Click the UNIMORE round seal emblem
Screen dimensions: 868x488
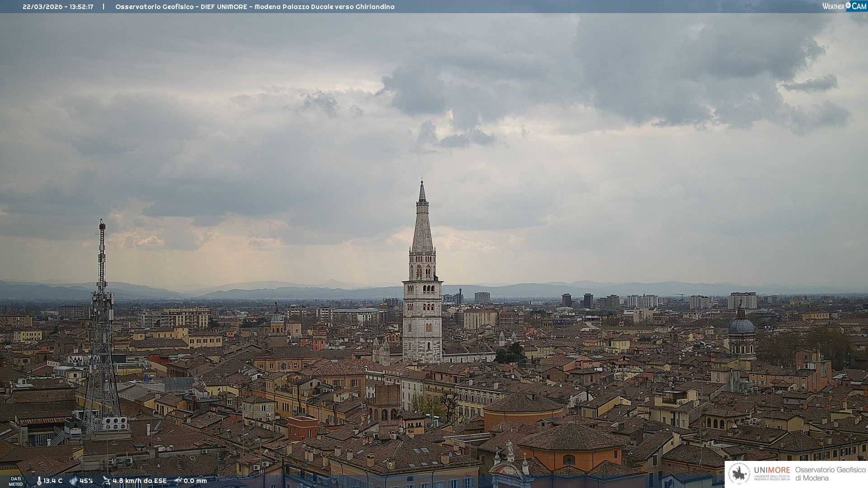[739, 474]
